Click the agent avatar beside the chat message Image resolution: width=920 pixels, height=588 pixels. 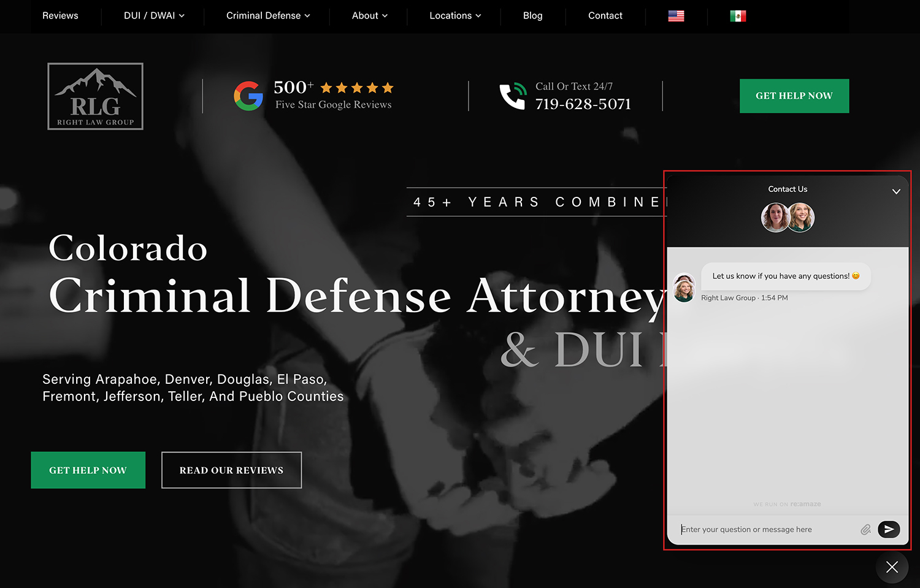coord(684,288)
